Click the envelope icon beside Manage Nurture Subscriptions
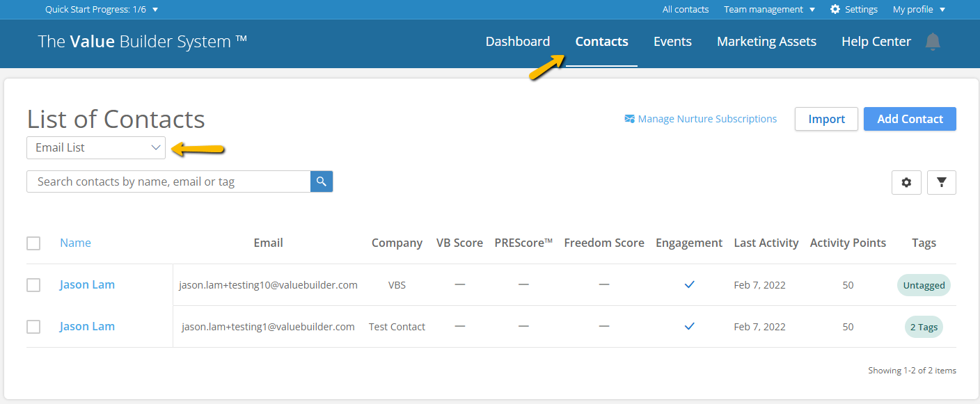 (x=629, y=119)
